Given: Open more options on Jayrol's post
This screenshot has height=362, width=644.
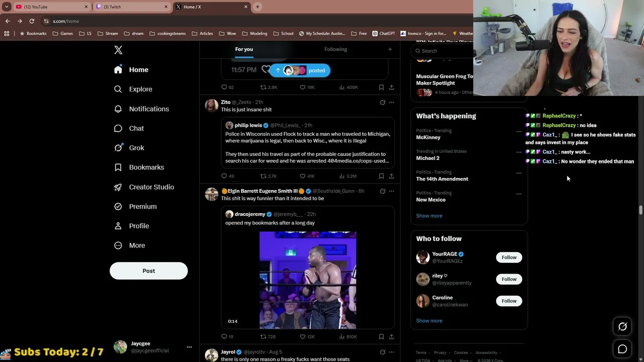Looking at the screenshot, I should [391, 352].
